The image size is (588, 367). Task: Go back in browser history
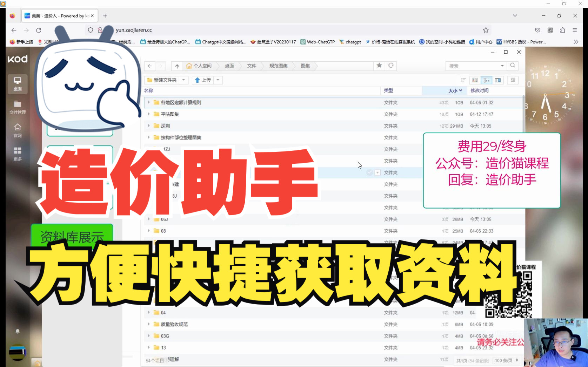pos(14,30)
